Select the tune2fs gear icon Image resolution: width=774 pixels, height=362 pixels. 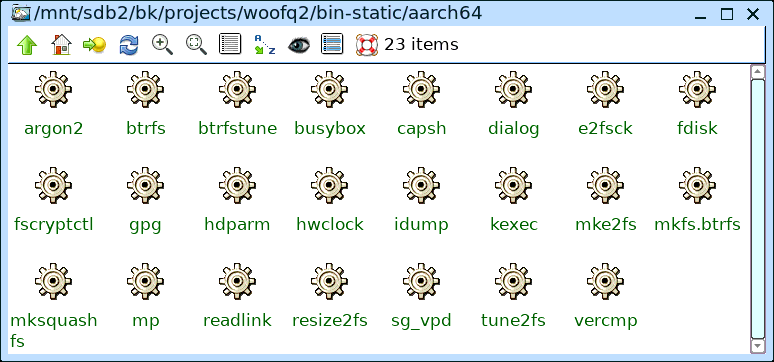pyautogui.click(x=513, y=282)
